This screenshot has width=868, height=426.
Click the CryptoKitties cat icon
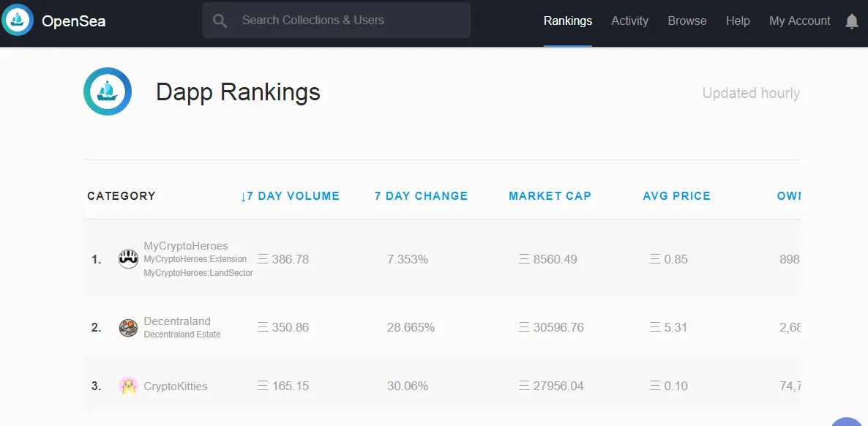coord(128,386)
